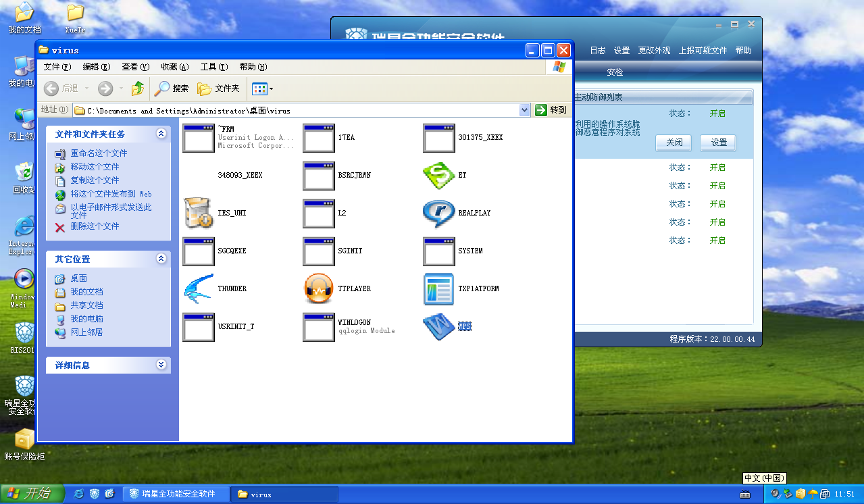Open 上报可疑文件 in Rising window

[703, 51]
